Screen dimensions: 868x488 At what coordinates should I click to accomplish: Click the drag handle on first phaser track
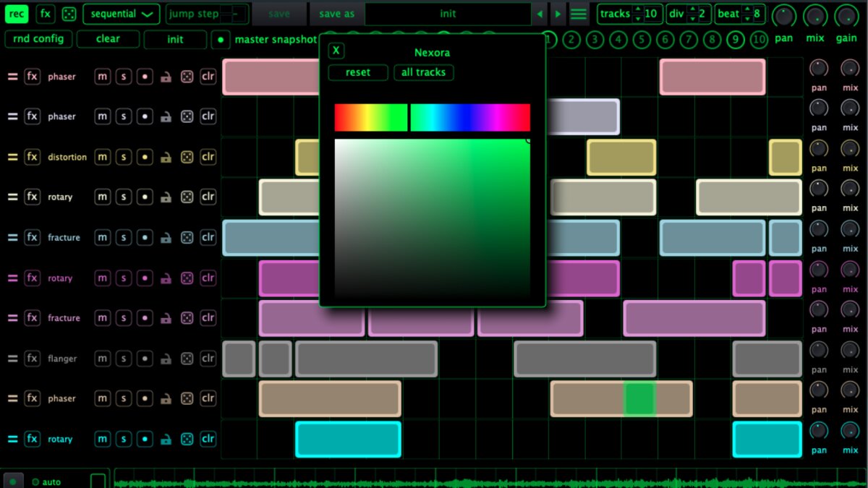point(12,76)
